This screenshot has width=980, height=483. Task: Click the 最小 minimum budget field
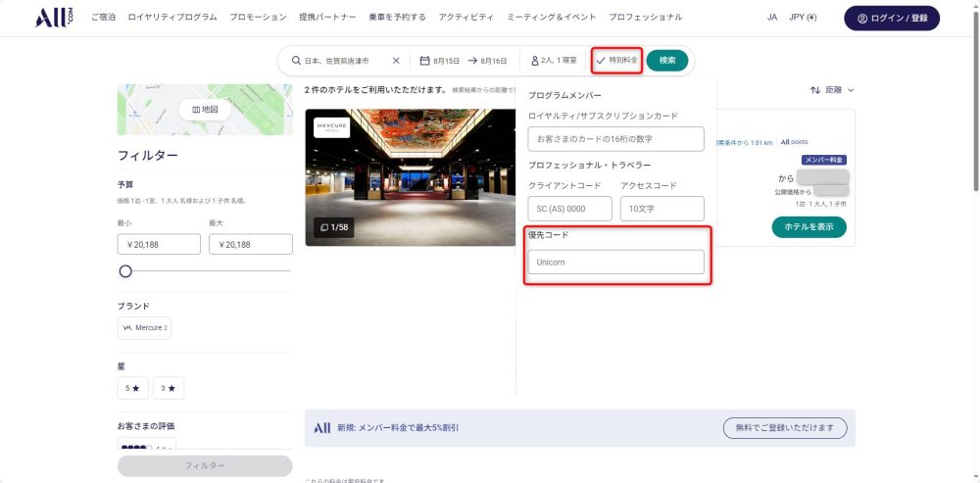tap(159, 244)
